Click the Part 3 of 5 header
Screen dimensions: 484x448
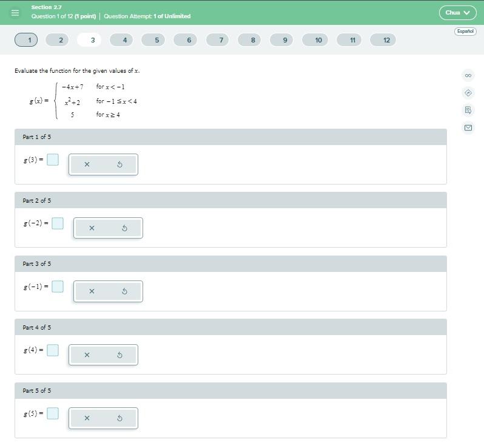click(230, 263)
